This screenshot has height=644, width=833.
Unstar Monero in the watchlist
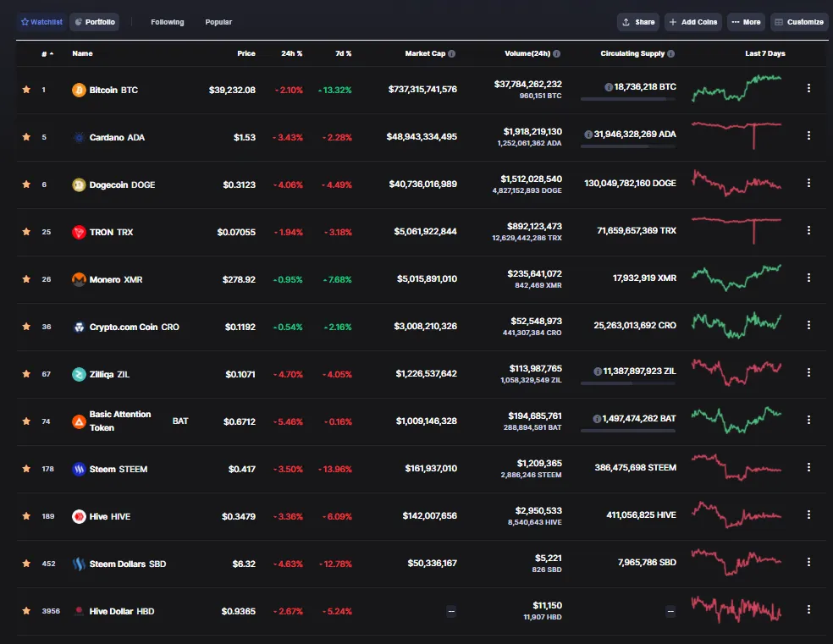pyautogui.click(x=26, y=278)
